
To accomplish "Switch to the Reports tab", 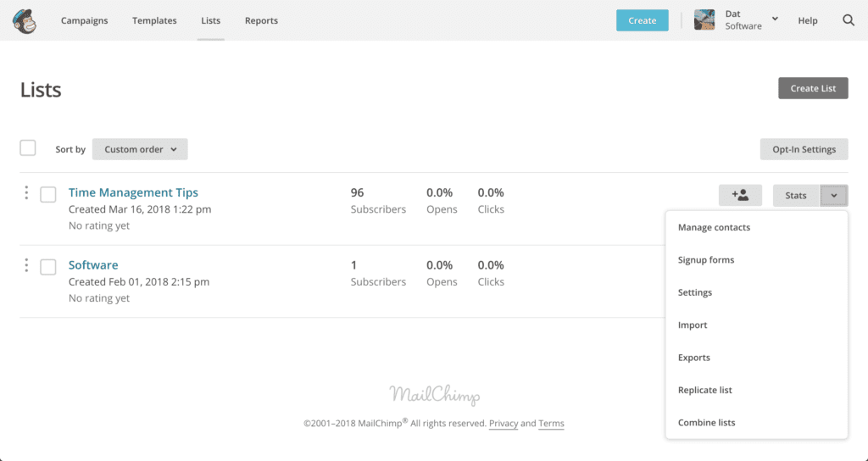I will 261,20.
